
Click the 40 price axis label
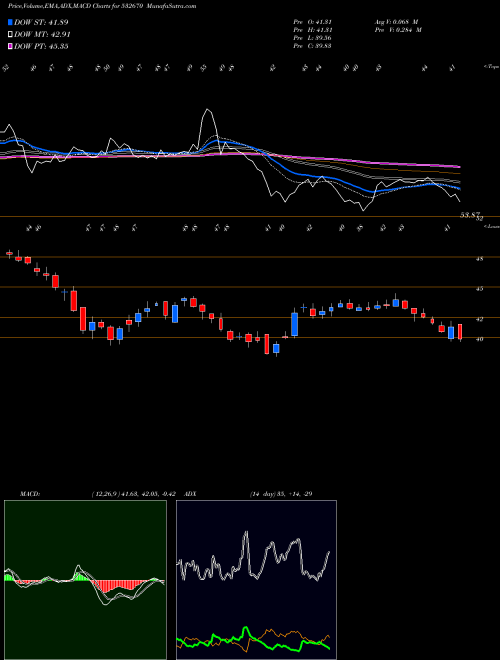[x=479, y=339]
